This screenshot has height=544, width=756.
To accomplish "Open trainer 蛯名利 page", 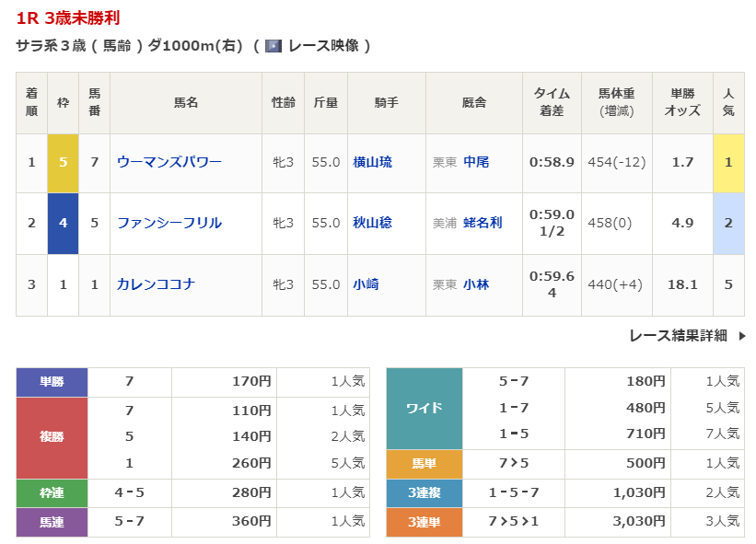I will tap(483, 223).
